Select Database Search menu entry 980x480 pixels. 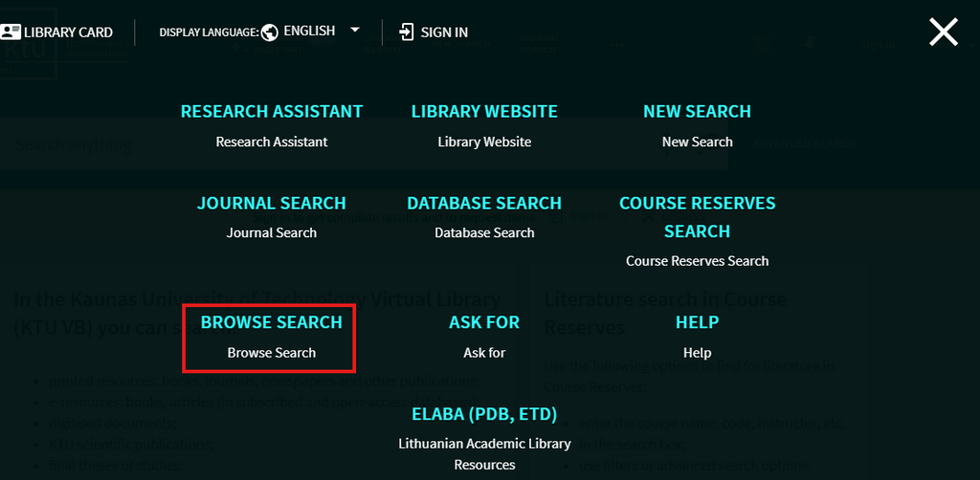click(x=484, y=204)
